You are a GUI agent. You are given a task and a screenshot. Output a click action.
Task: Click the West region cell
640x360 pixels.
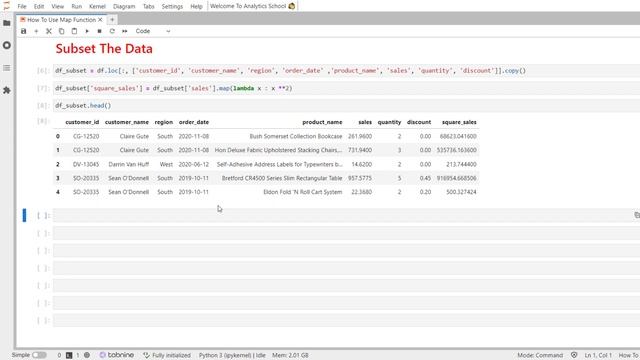(166, 164)
